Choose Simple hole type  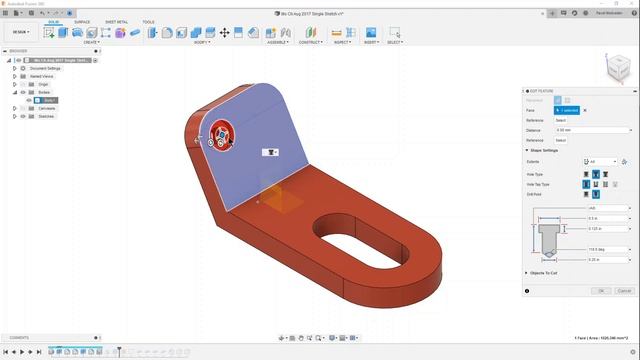click(x=586, y=174)
